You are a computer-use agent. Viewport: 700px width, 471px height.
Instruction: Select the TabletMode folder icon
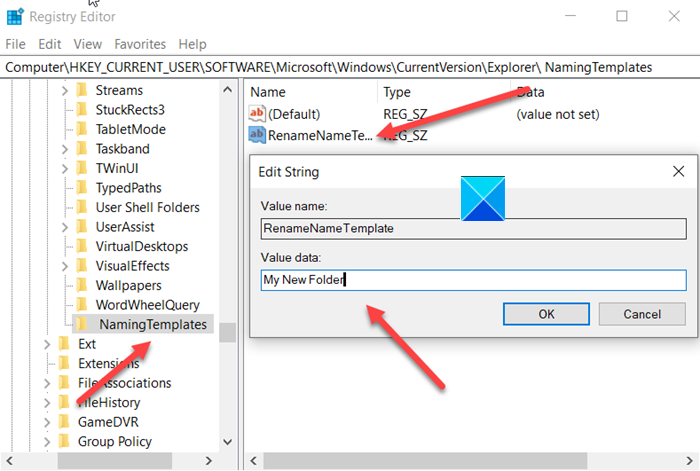pos(82,129)
